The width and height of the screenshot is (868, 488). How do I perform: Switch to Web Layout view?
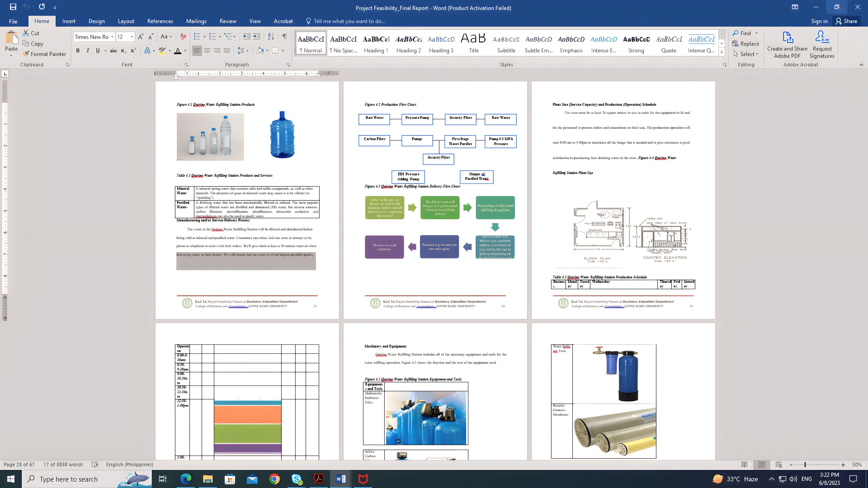coord(779,465)
